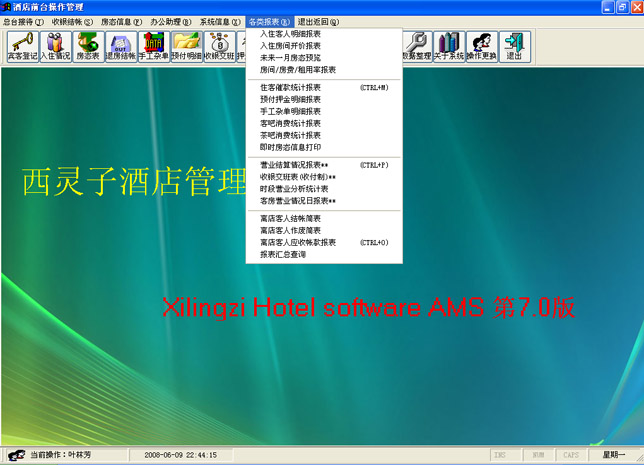Click the 退出返回 menu bar item

(x=319, y=21)
